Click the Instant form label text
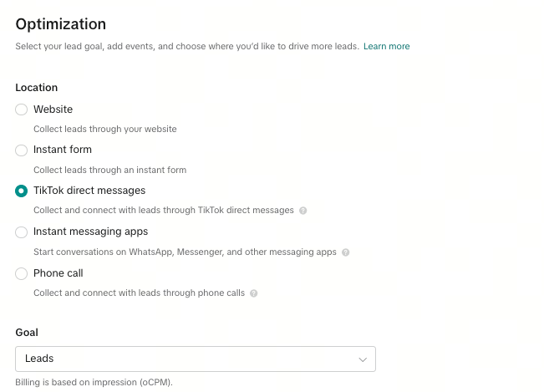 click(x=63, y=150)
